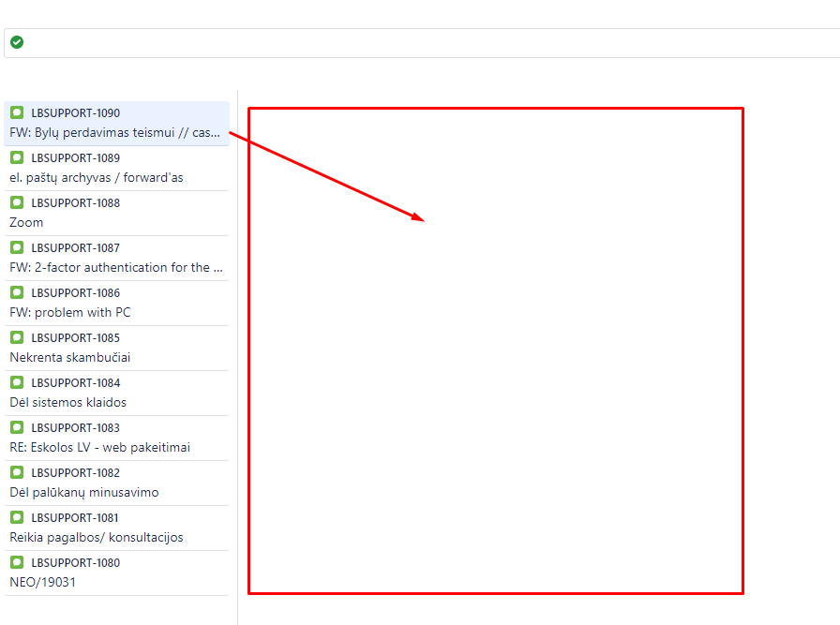Click the issue type icon beside LBSUPPORT-1085

coord(16,337)
